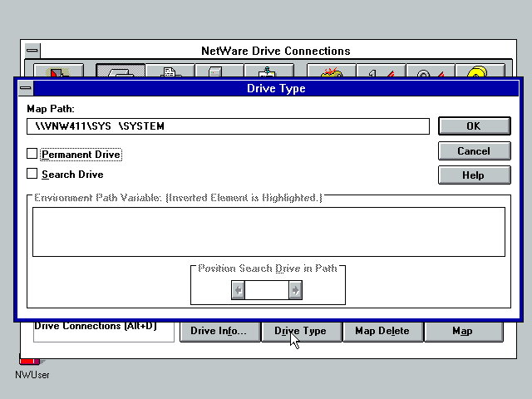Open Help for Drive Type dialog

475,175
